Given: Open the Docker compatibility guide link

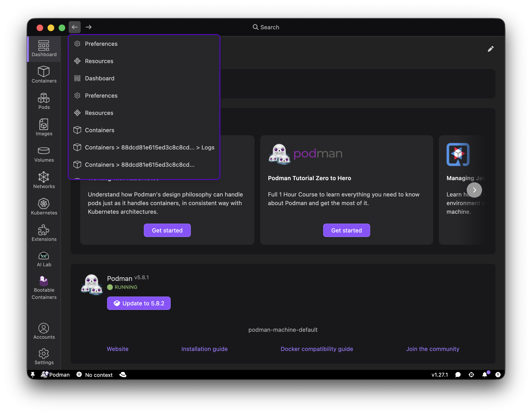Looking at the screenshot, I should tap(317, 349).
